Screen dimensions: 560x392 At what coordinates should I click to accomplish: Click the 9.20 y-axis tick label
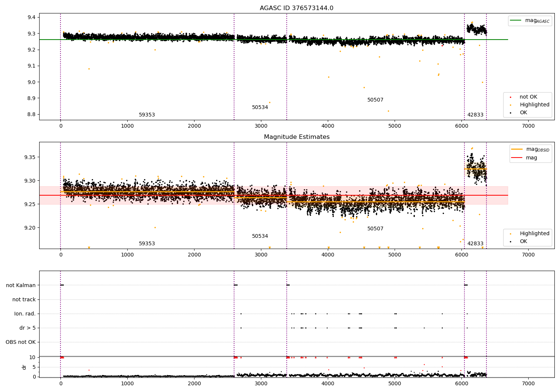[30, 228]
